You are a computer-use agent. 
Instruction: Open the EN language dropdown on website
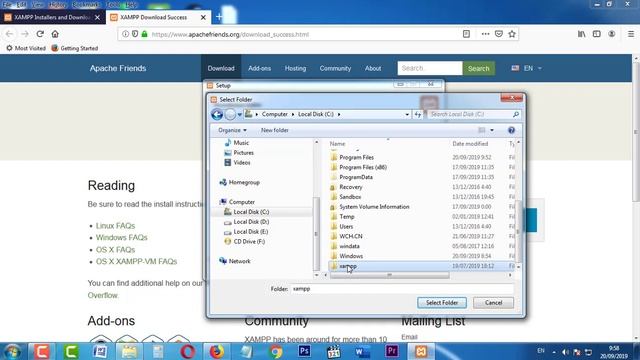(527, 68)
